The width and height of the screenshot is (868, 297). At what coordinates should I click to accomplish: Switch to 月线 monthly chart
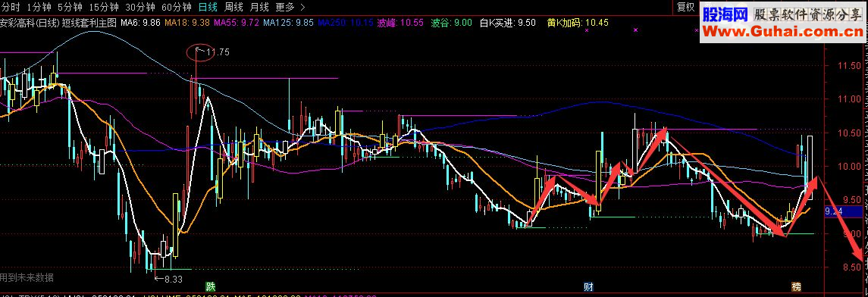click(259, 7)
